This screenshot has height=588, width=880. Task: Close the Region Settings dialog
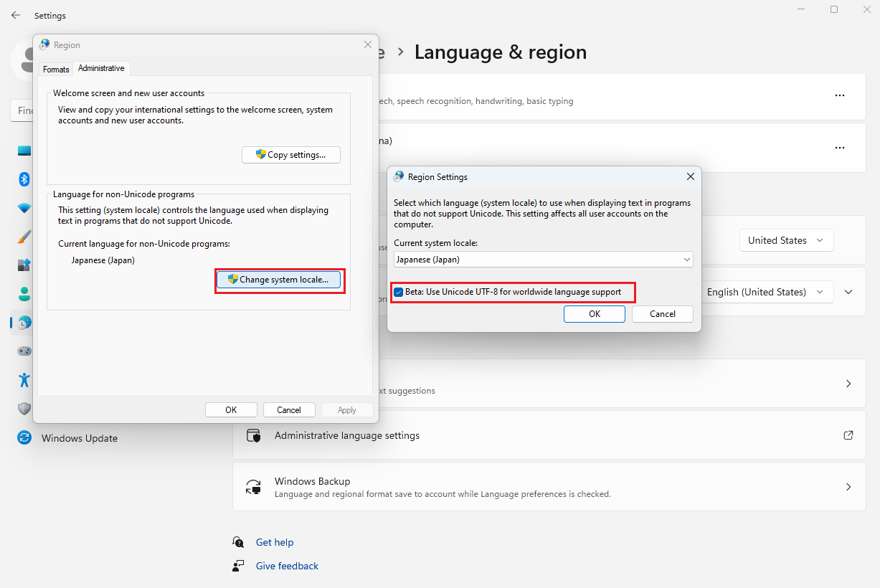coord(690,176)
